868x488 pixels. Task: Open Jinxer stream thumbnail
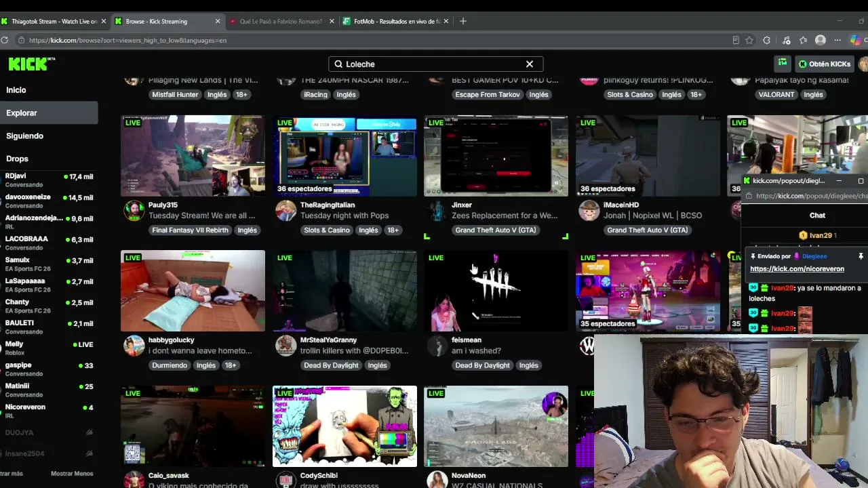click(496, 156)
